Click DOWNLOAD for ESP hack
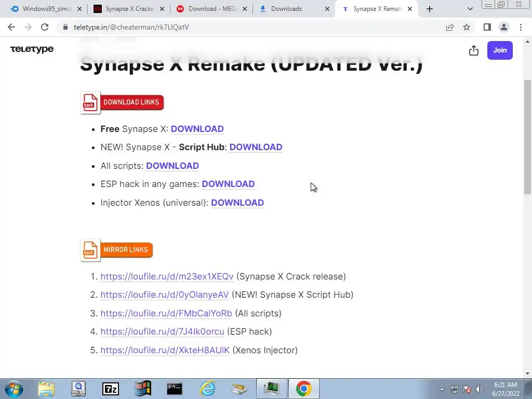Screen dimensions: 532x399 point(228,184)
